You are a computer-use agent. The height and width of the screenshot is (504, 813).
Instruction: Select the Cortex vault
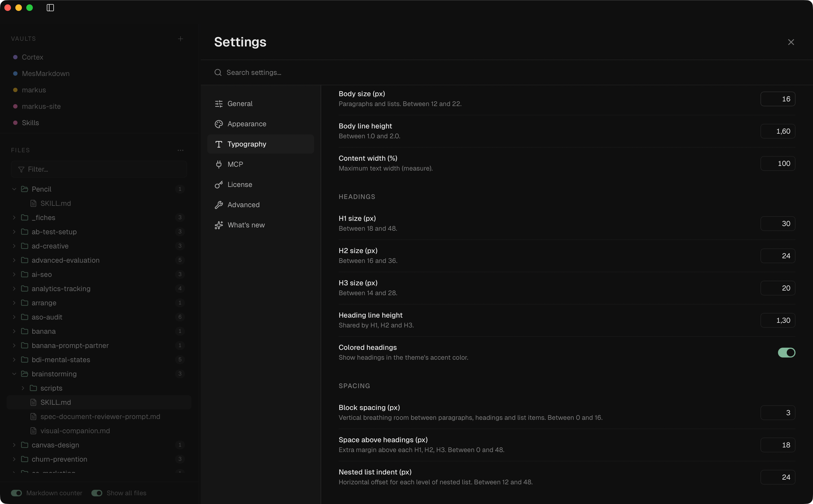(x=32, y=57)
